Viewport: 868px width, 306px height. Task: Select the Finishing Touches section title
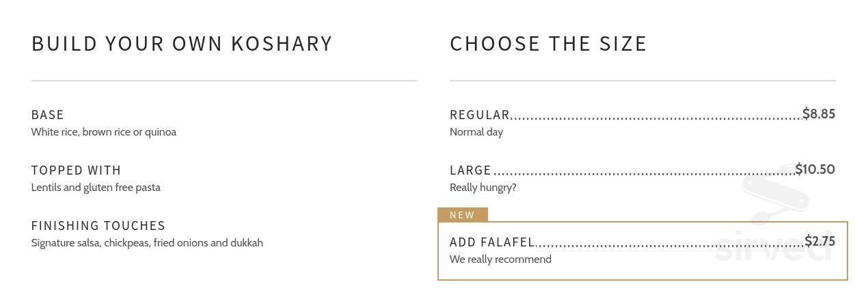(x=98, y=226)
